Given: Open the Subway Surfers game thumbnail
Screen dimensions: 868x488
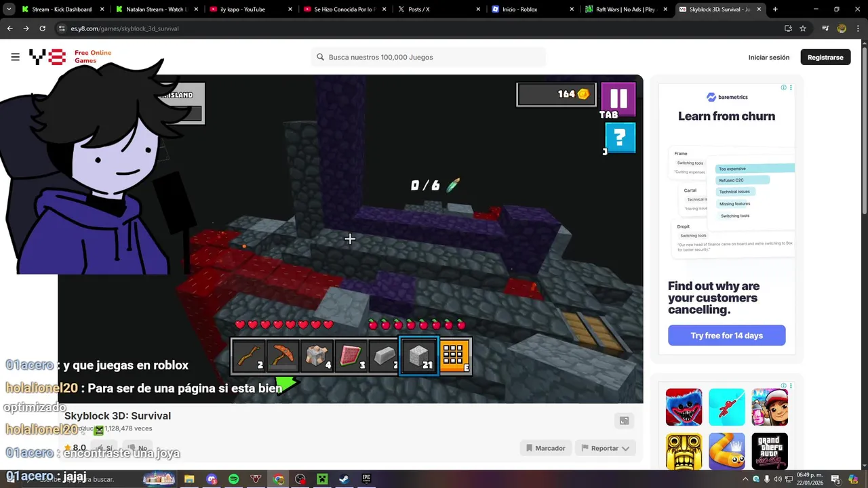Looking at the screenshot, I should click(x=770, y=407).
